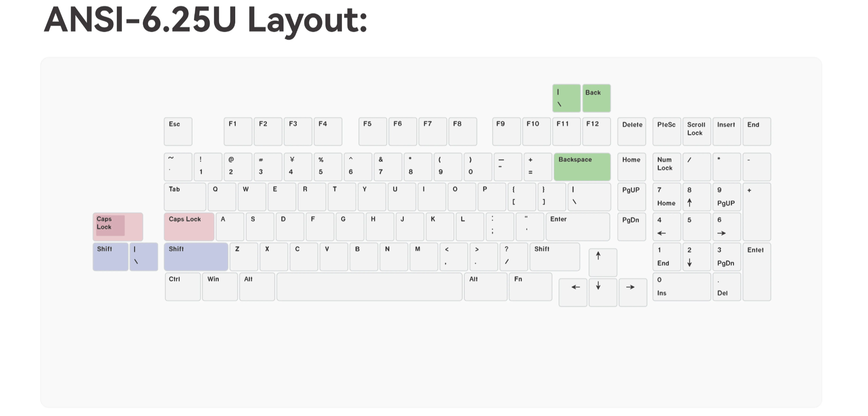Click the green Backspace key

click(x=582, y=167)
